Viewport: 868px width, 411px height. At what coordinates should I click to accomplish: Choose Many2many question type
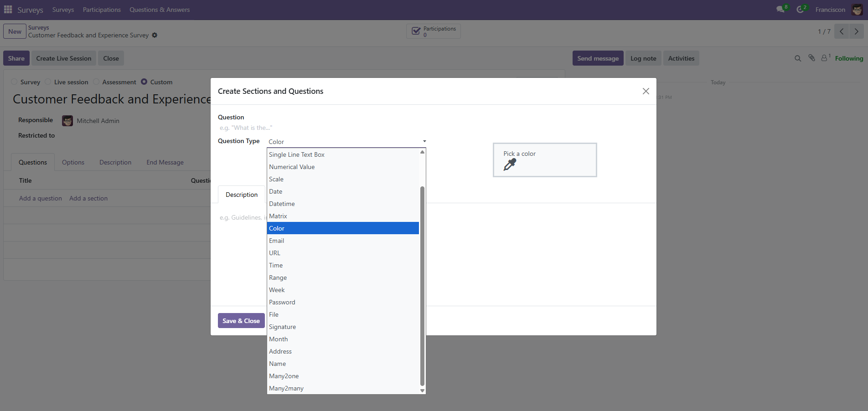coord(343,388)
